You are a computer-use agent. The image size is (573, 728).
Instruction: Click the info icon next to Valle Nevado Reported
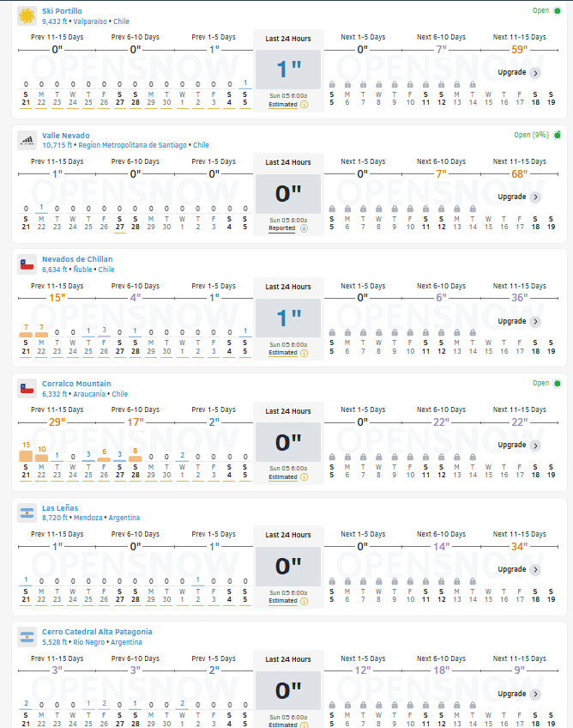pos(304,228)
